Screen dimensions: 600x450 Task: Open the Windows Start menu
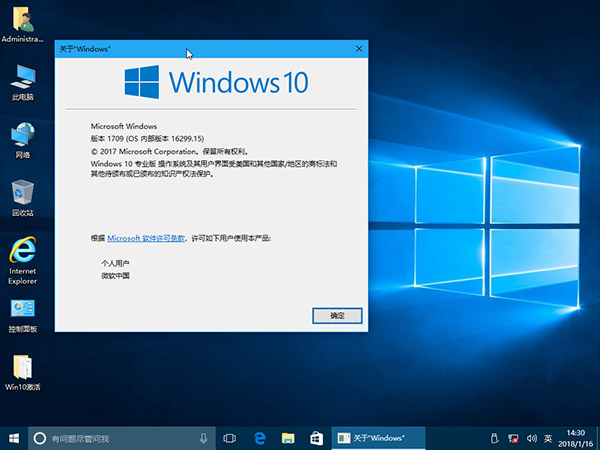click(14, 438)
